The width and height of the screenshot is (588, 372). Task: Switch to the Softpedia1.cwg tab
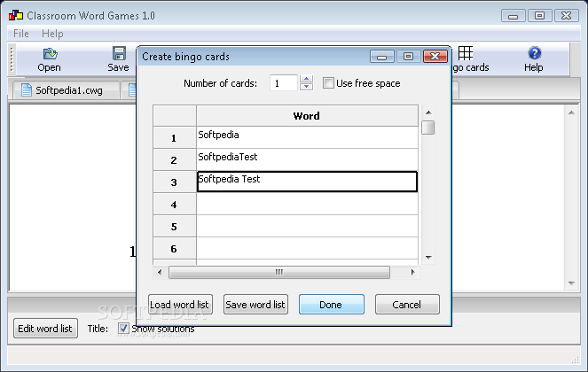(x=67, y=90)
